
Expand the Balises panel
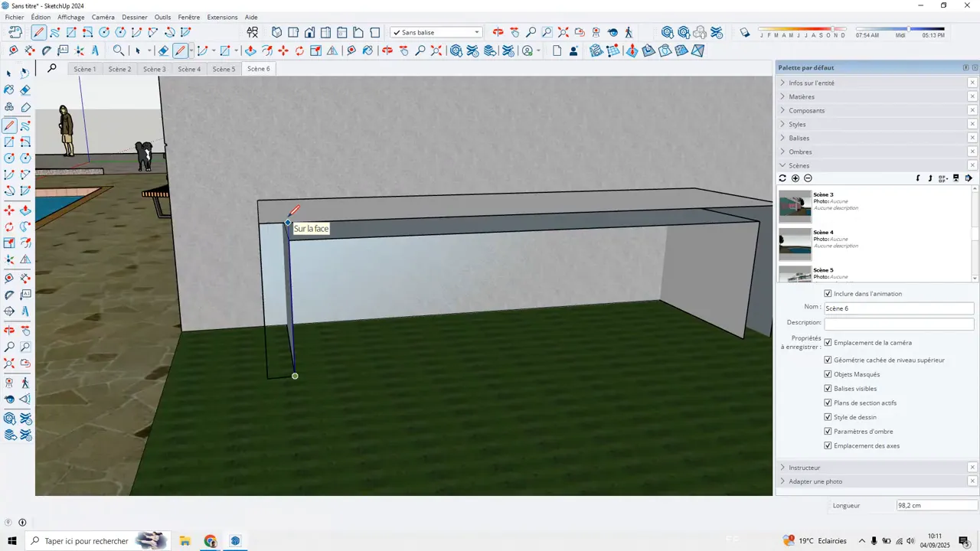click(x=872, y=138)
